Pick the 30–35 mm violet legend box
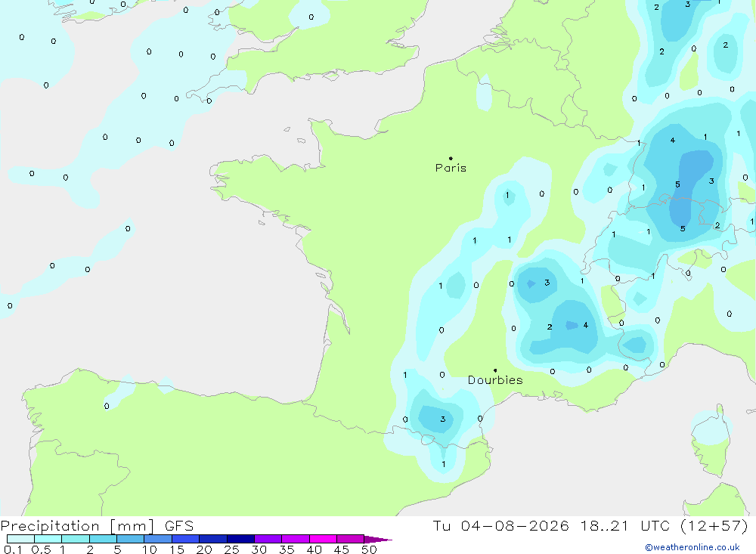 coord(268,539)
